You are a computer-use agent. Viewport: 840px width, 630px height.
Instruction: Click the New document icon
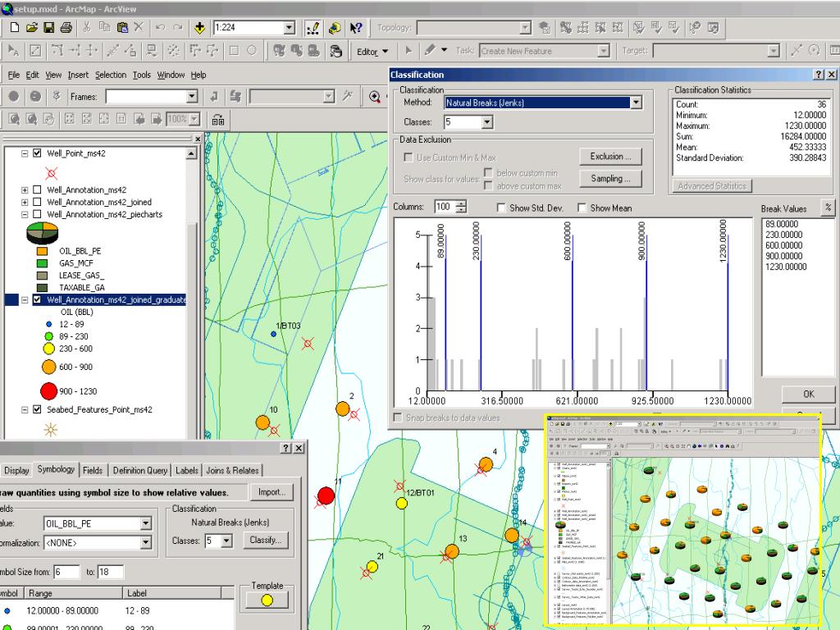click(x=15, y=27)
